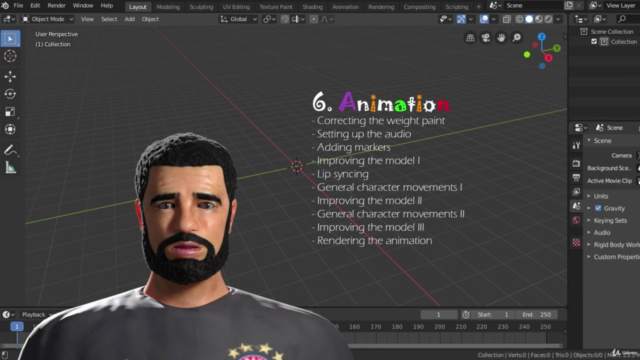The image size is (640, 360).
Task: Click the blue Z axis gizmo ball
Action: 542,37
